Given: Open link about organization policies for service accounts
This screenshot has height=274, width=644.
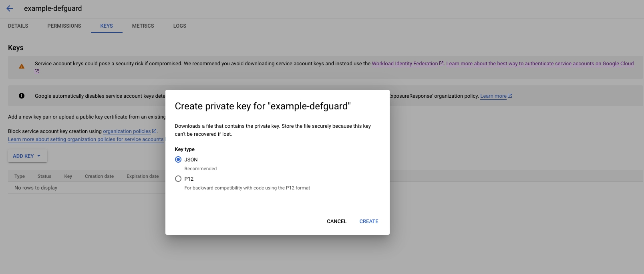Looking at the screenshot, I should coord(86,139).
